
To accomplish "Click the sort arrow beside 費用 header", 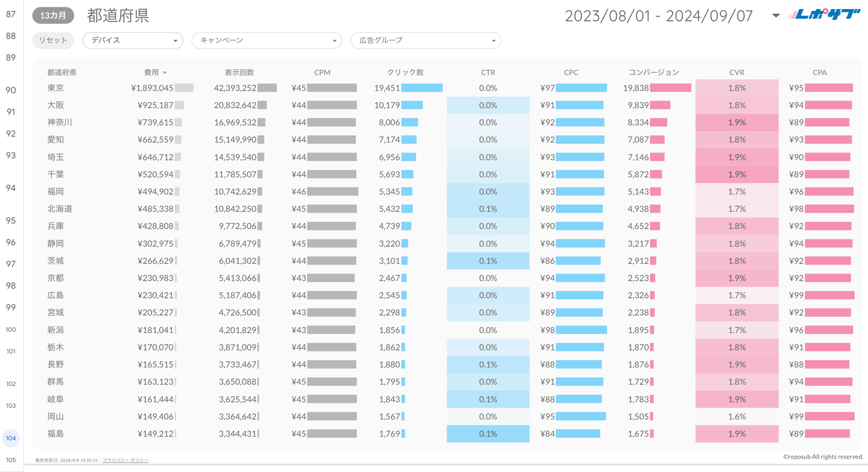I will tap(165, 73).
